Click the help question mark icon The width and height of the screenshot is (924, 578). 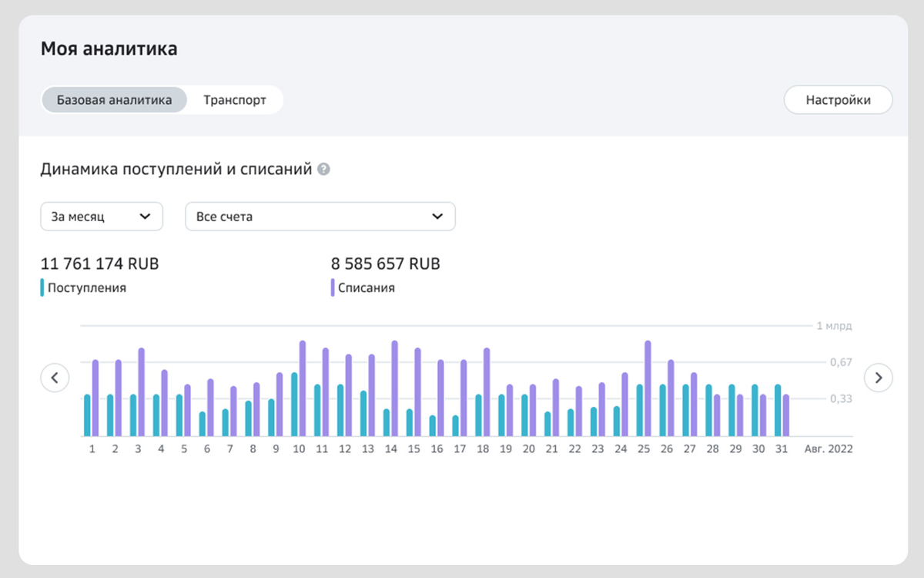pos(324,169)
